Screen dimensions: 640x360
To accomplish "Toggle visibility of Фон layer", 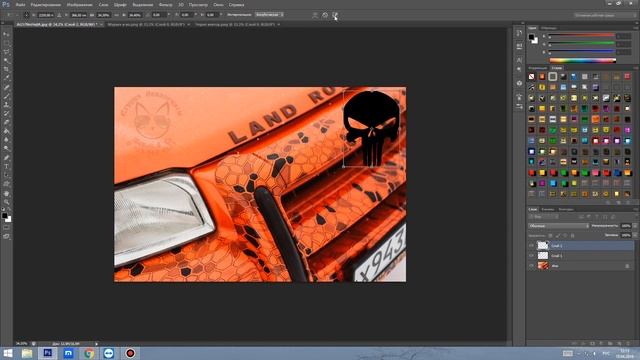I will 531,266.
